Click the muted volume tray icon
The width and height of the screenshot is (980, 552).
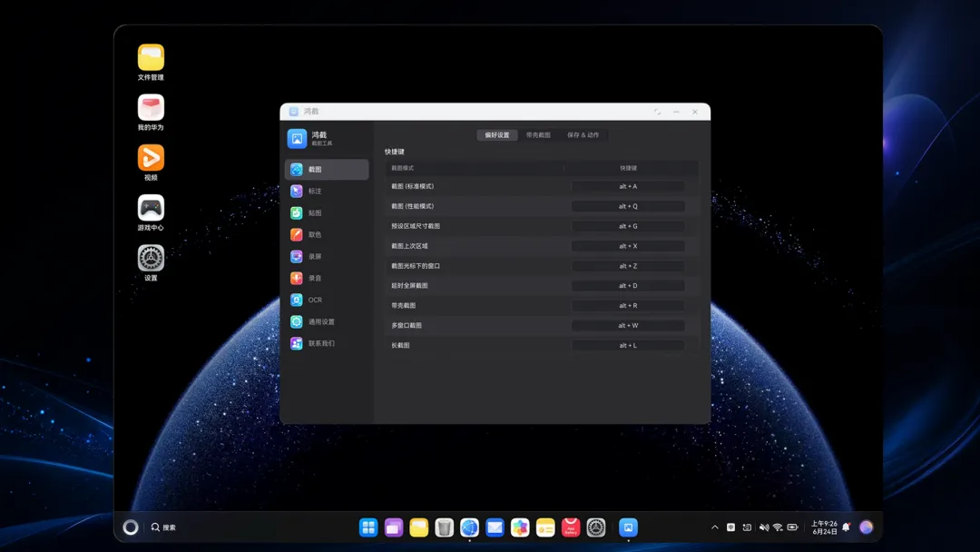pyautogui.click(x=764, y=527)
